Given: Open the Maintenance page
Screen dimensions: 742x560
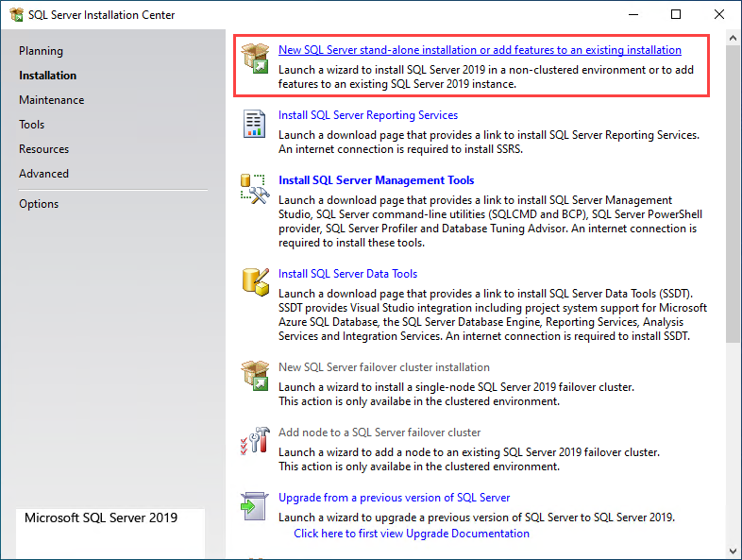Looking at the screenshot, I should pos(52,100).
